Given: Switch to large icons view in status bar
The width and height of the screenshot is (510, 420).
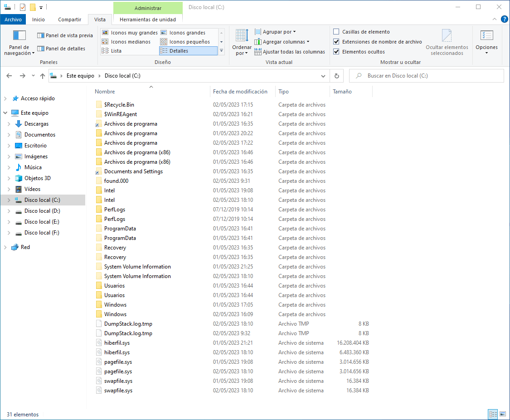Looking at the screenshot, I should pos(503,414).
